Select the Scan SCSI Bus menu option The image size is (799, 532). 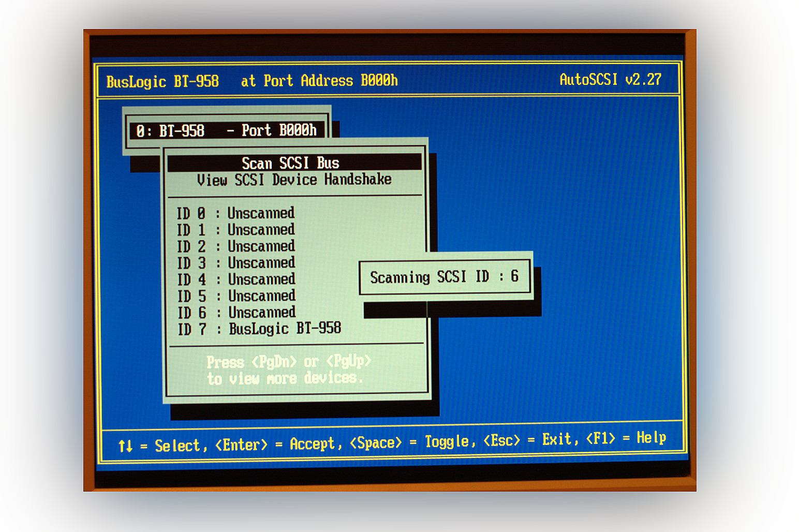coord(291,163)
